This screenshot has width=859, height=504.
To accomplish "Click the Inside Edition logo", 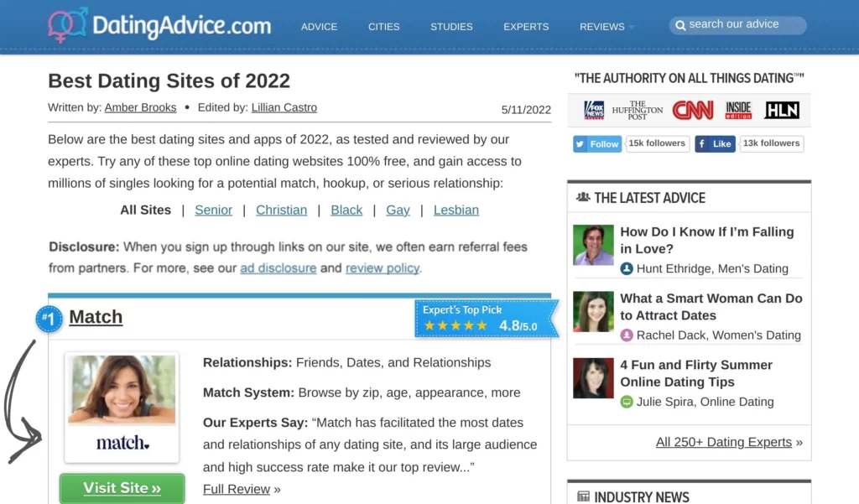I will (738, 110).
